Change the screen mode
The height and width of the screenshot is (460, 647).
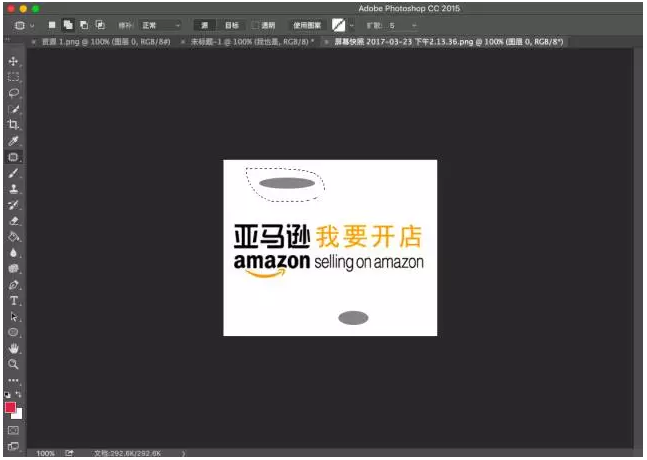coord(13,446)
